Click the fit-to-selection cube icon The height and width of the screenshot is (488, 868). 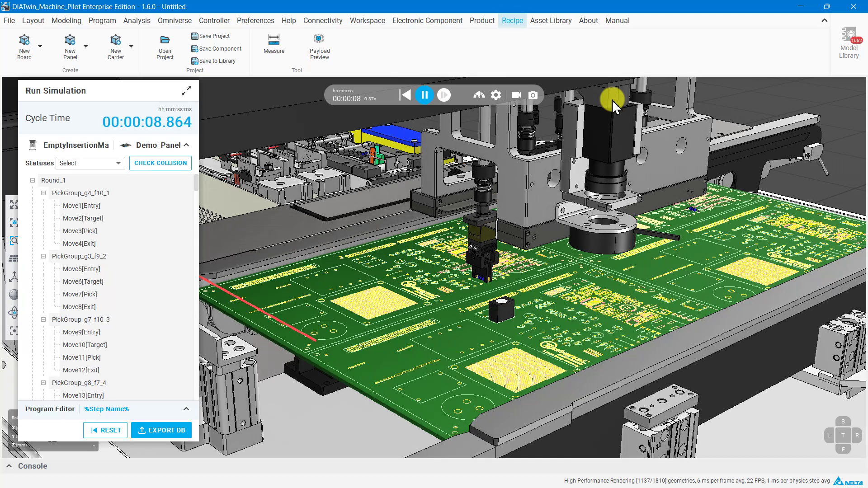(x=14, y=222)
